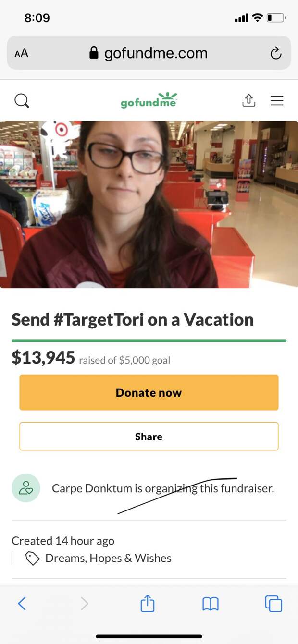298x644 pixels.
Task: Open Safari bookmarks book icon
Action: pyautogui.click(x=210, y=604)
